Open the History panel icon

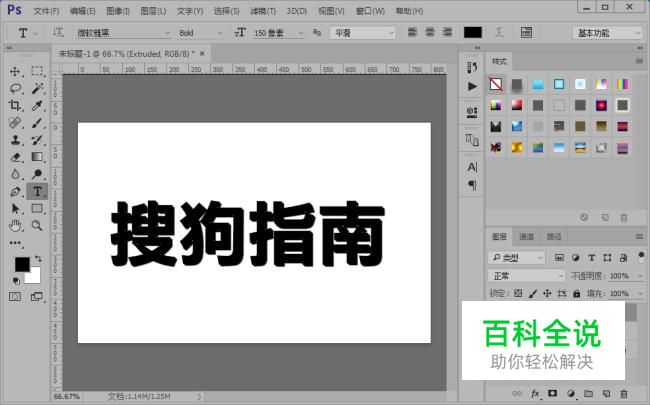coord(472,67)
